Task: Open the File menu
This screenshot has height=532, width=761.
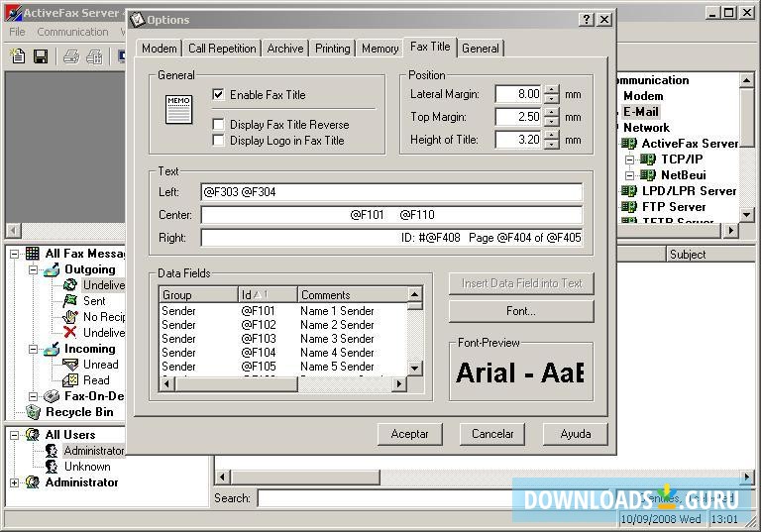Action: 17,32
